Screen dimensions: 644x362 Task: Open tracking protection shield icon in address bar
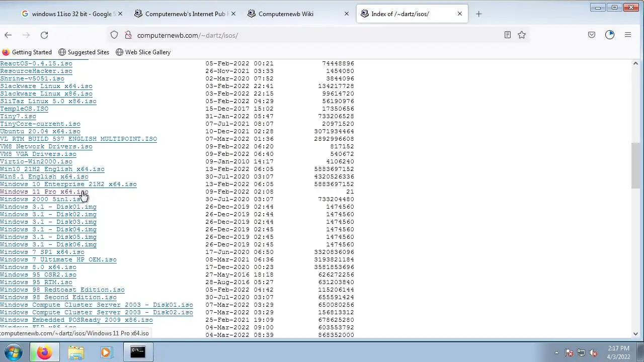[x=114, y=35]
